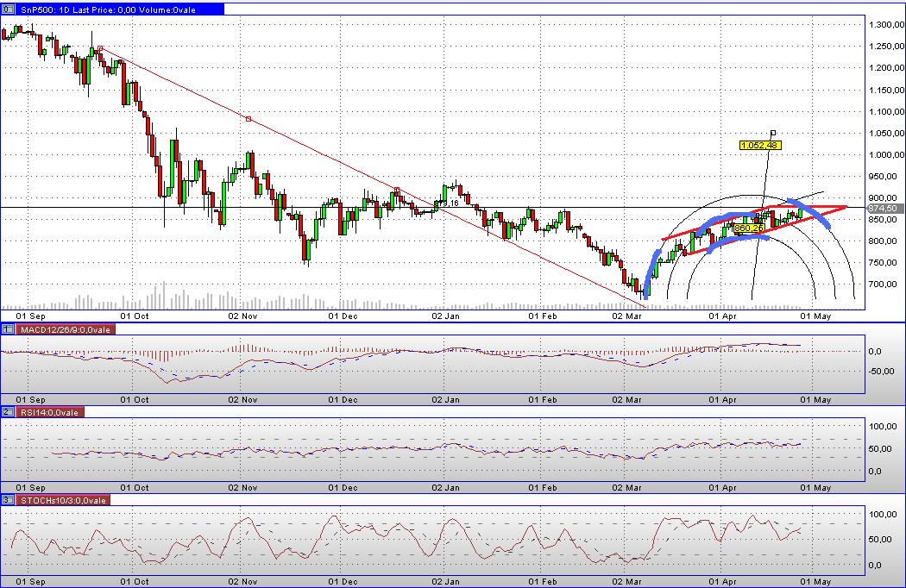Viewport: 906px width, 588px height.
Task: Click 01 May date on main price chart axis
Action: pyautogui.click(x=815, y=316)
